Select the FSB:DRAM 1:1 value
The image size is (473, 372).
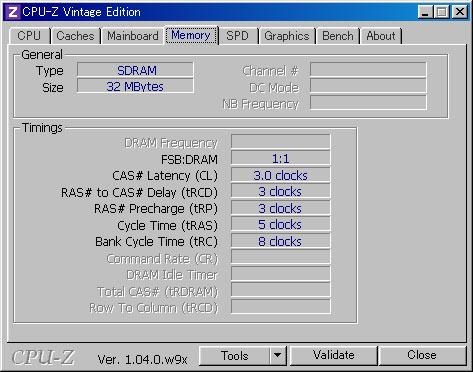click(281, 158)
